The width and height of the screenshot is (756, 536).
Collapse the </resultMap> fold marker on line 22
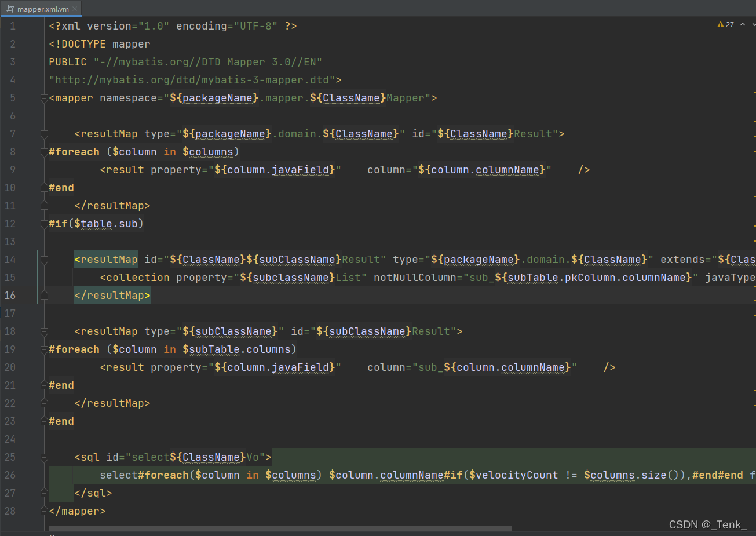pyautogui.click(x=44, y=403)
